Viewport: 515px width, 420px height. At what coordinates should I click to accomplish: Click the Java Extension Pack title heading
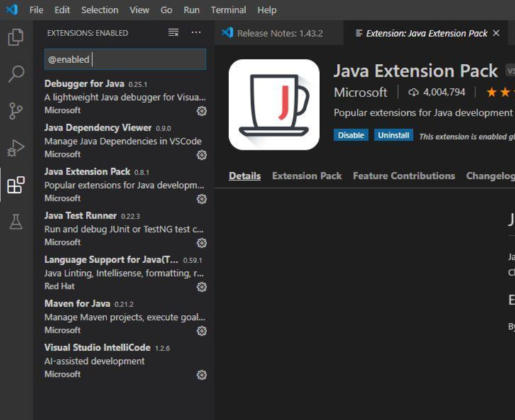click(416, 71)
